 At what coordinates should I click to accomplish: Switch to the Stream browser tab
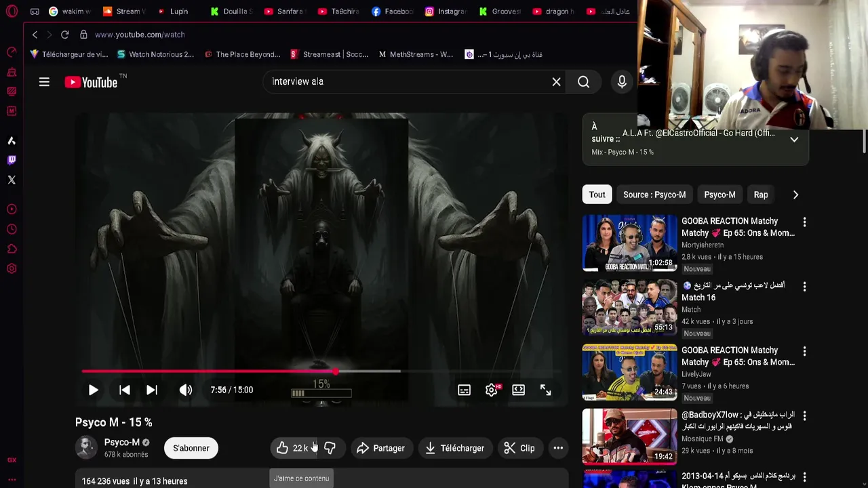tap(125, 12)
